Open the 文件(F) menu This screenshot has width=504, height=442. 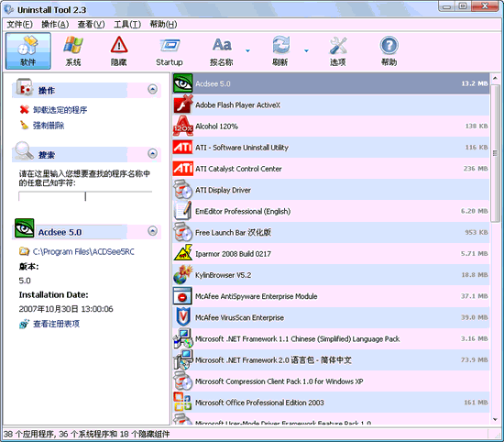[19, 24]
